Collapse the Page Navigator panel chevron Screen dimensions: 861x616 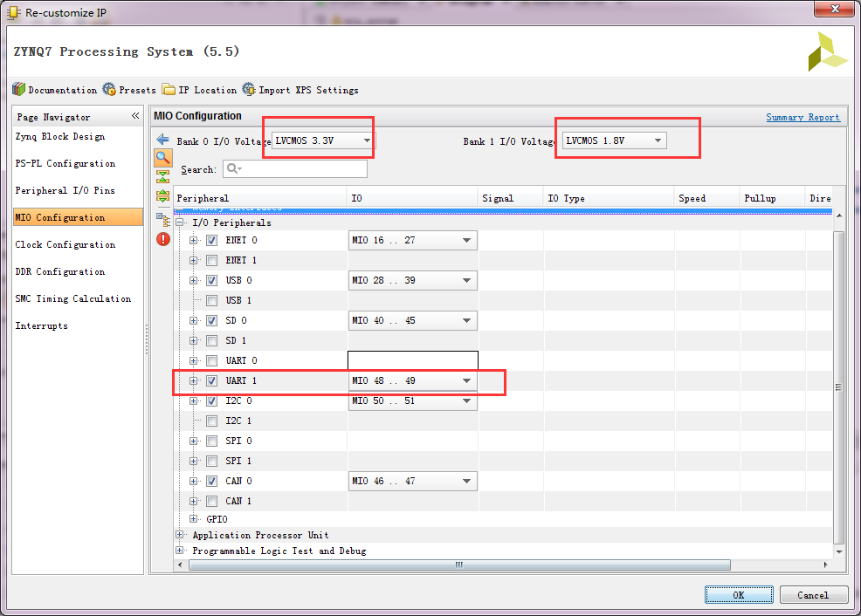[135, 116]
